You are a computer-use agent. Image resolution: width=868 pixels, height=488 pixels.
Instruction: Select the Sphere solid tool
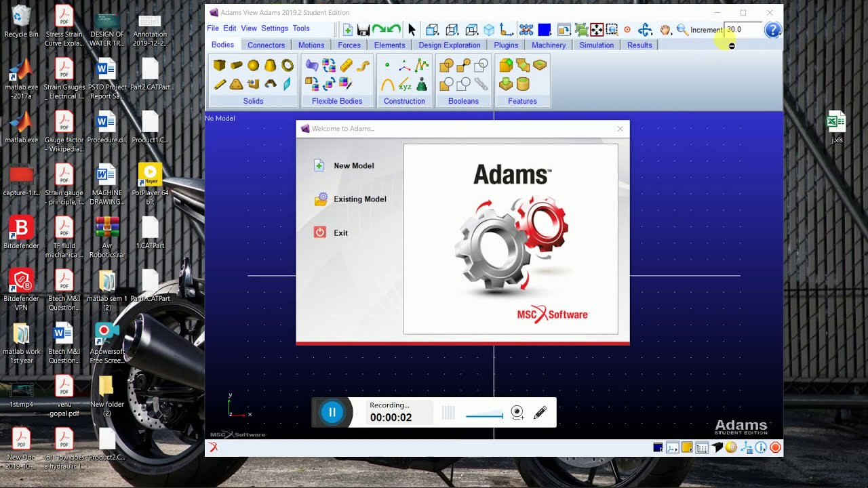click(x=253, y=66)
